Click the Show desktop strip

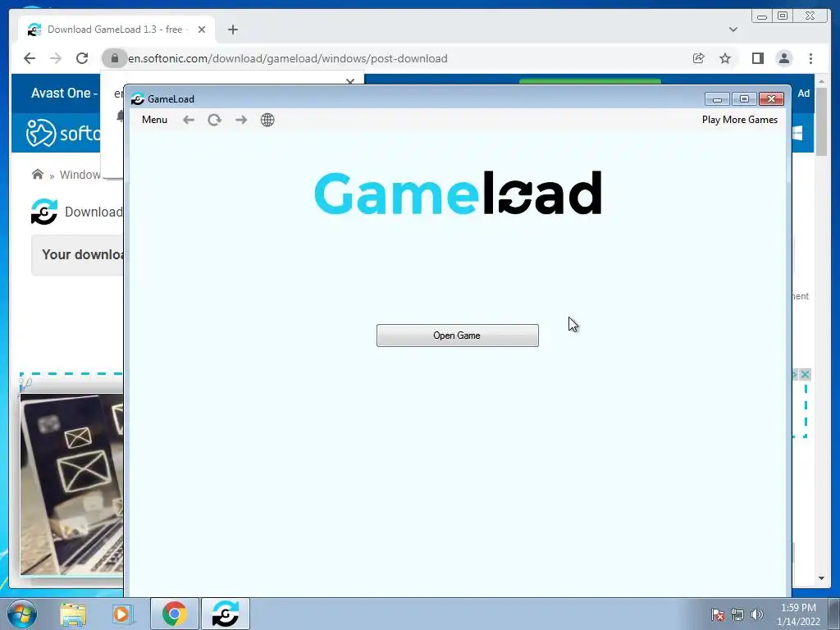click(x=834, y=614)
